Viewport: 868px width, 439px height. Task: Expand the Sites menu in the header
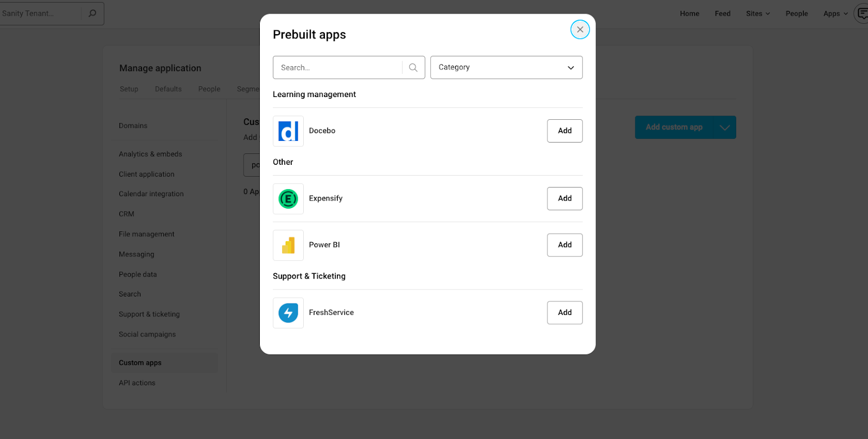(758, 14)
